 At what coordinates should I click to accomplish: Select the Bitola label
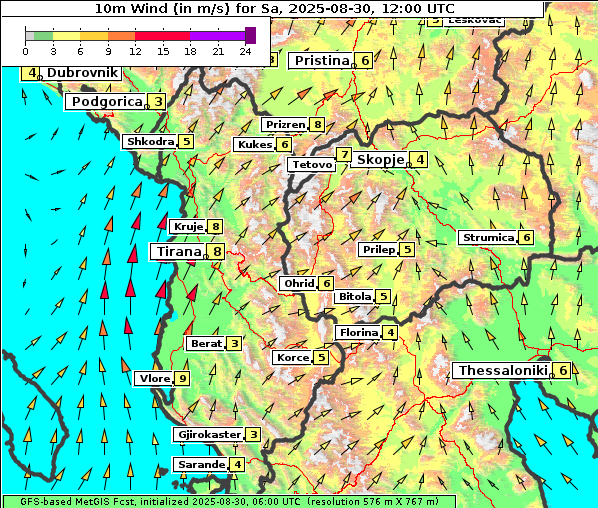coord(355,296)
